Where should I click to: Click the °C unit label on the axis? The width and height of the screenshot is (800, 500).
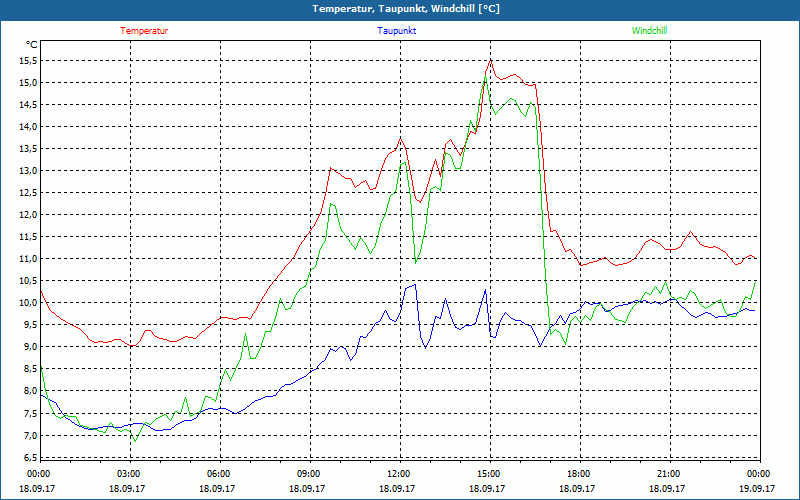pos(32,45)
